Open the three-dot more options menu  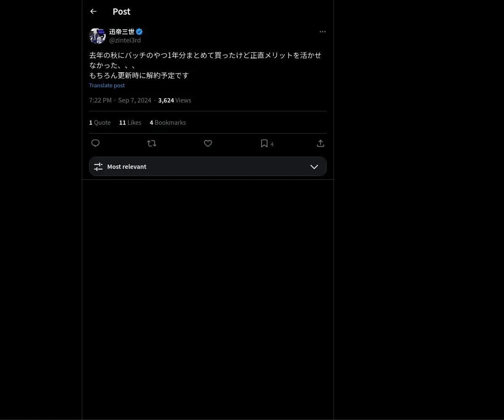pyautogui.click(x=323, y=31)
